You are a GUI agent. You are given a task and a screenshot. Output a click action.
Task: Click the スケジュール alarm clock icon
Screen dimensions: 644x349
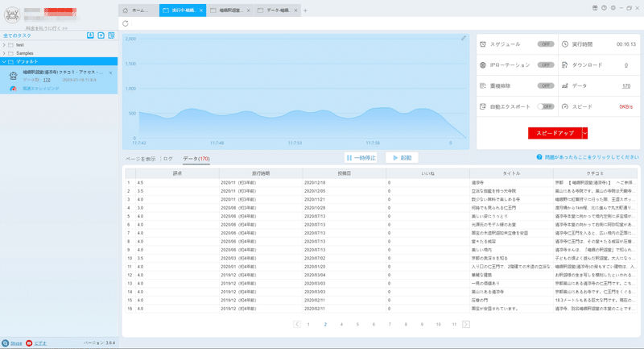(x=483, y=44)
